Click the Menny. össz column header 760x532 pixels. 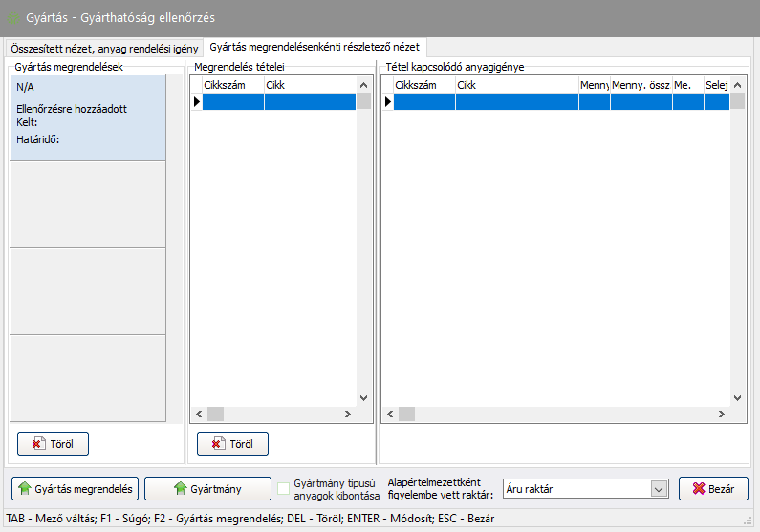click(x=641, y=85)
